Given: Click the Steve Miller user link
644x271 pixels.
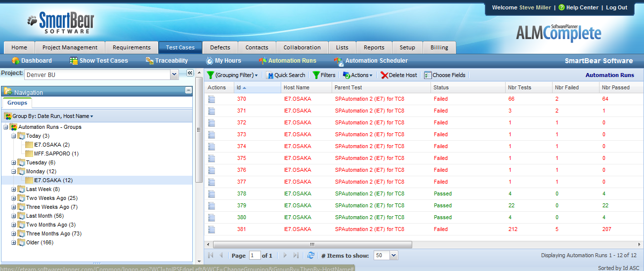Looking at the screenshot, I should pos(535,7).
